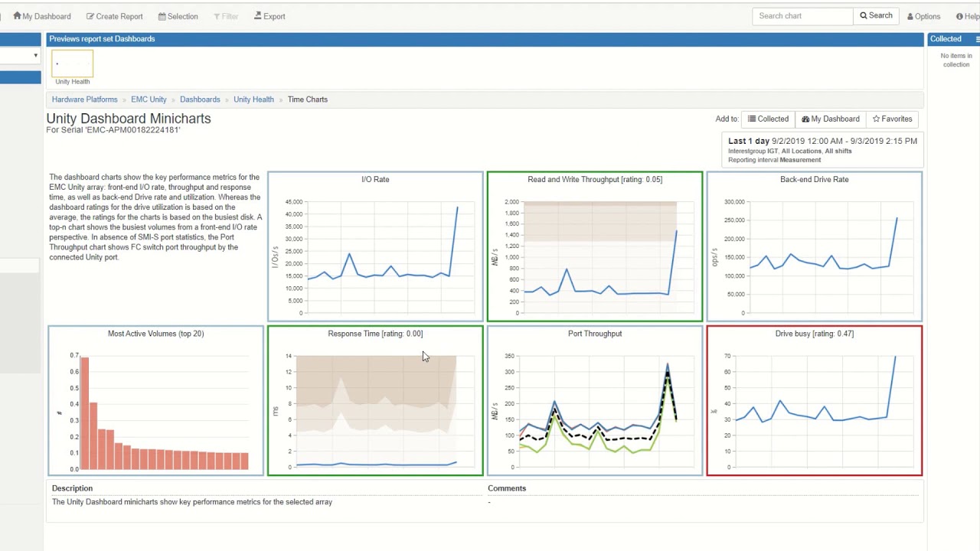980x551 pixels.
Task: Click the Unity Dashboard Minicharts title
Action: tap(129, 119)
